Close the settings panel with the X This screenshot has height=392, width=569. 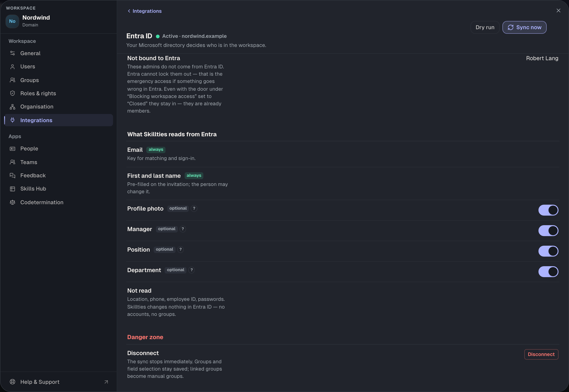pyautogui.click(x=559, y=10)
